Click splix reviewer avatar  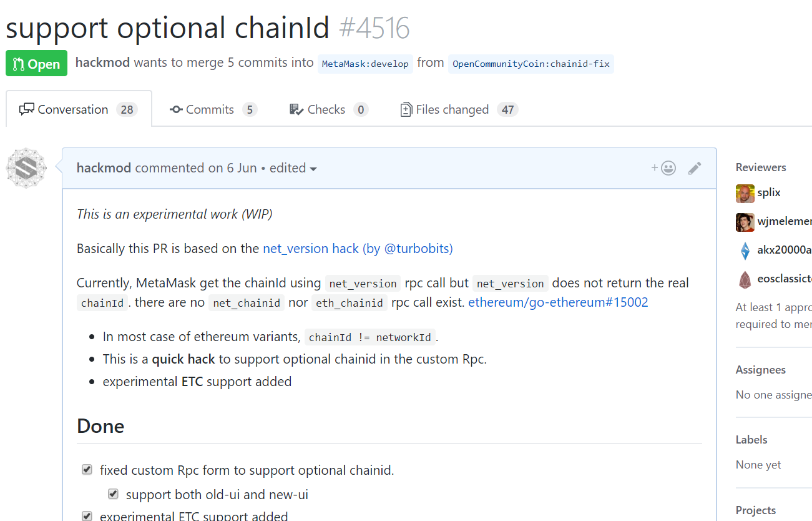click(745, 193)
